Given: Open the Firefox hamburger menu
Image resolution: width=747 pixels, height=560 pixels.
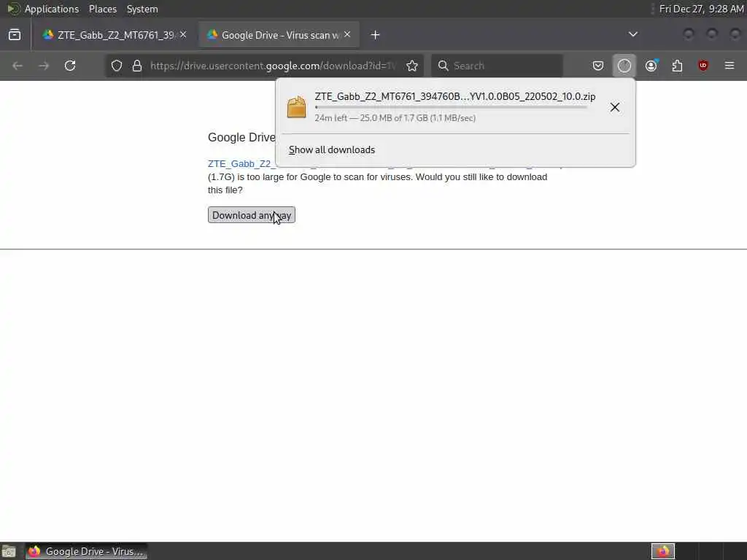Looking at the screenshot, I should click(x=729, y=66).
